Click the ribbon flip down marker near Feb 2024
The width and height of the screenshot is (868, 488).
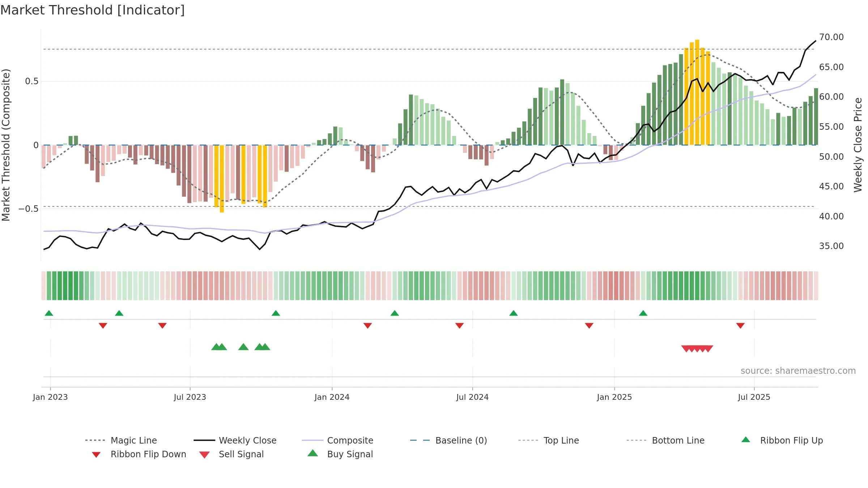pos(368,326)
